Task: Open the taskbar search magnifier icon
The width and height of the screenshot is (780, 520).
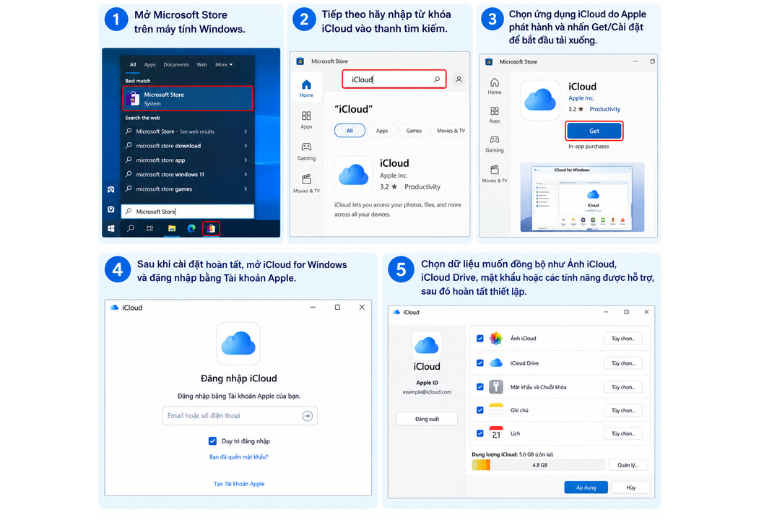Action: point(130,228)
